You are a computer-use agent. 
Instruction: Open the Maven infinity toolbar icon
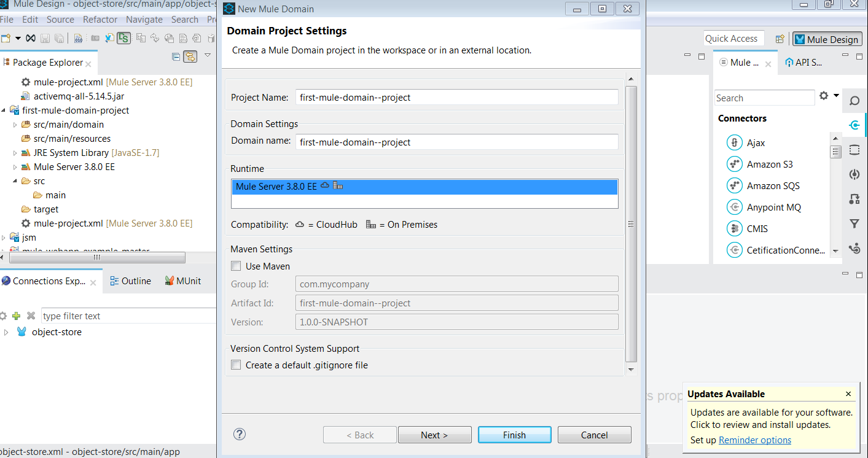30,38
